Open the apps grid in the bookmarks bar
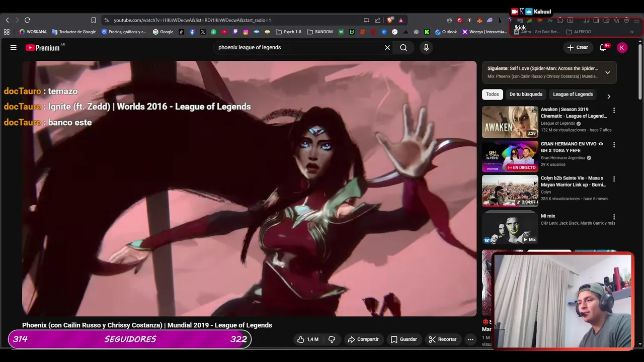The image size is (644, 362). [7, 32]
